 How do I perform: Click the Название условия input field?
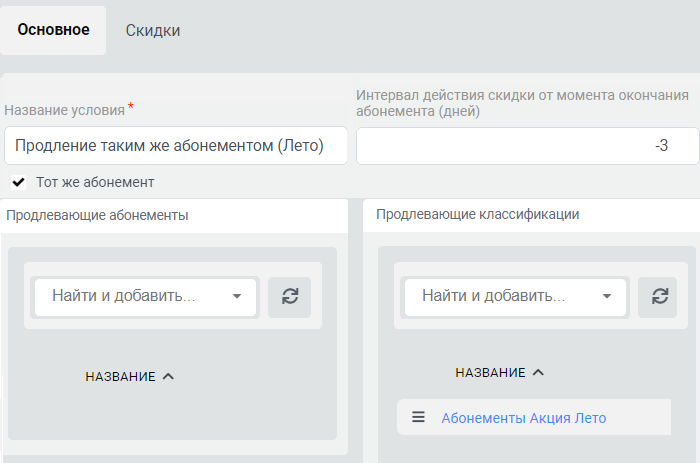pos(175,146)
